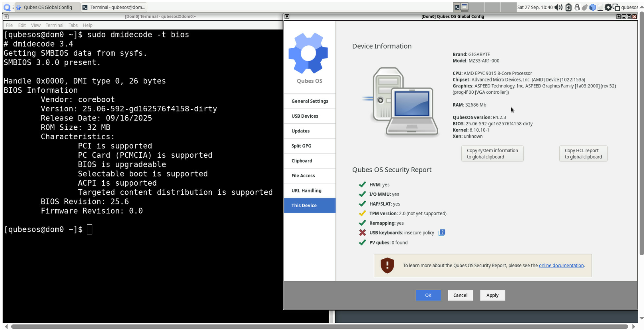644x330 pixels.
Task: Open the Qubes updates gear tray icon
Action: [608, 7]
